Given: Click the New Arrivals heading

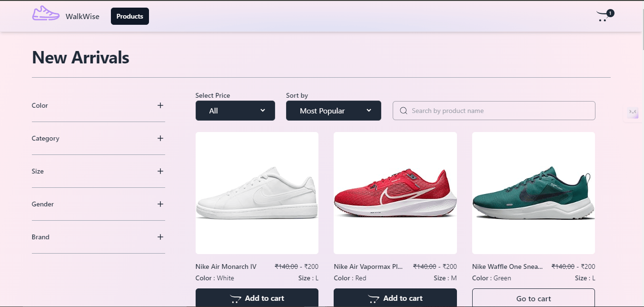Looking at the screenshot, I should (80, 58).
